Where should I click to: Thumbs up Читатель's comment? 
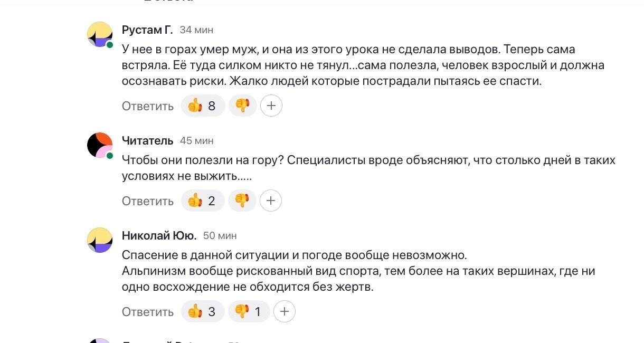point(203,201)
